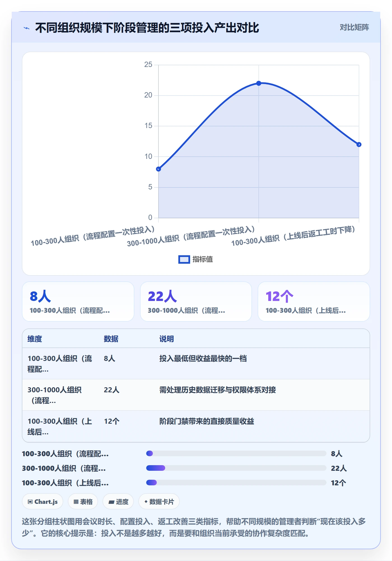Click the chart data point at value 8
Image resolution: width=392 pixels, height=561 pixels.
pyautogui.click(x=158, y=169)
